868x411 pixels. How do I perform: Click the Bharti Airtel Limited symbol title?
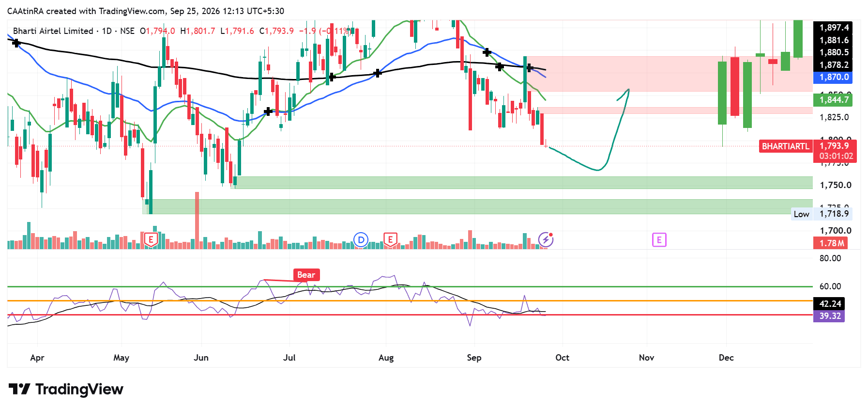coord(53,31)
